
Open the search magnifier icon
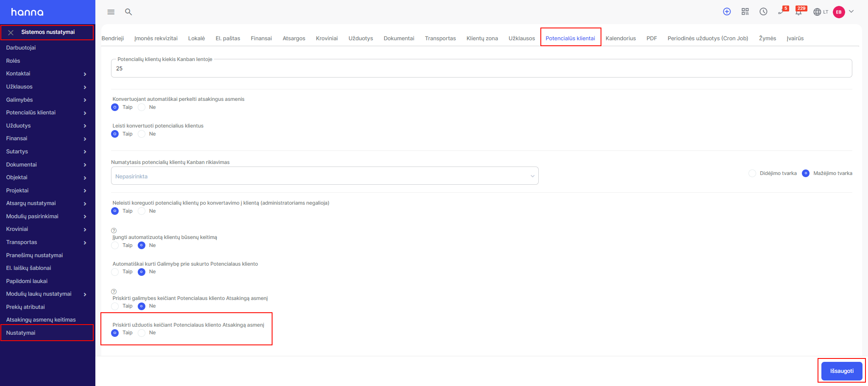pyautogui.click(x=128, y=12)
